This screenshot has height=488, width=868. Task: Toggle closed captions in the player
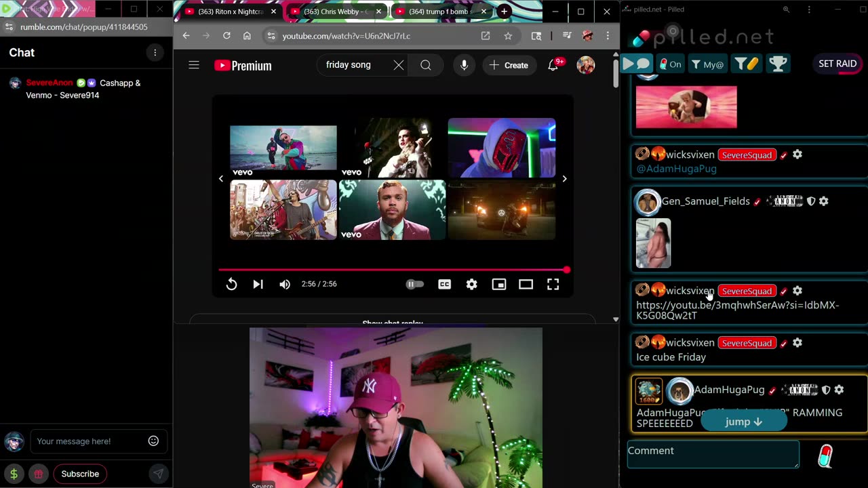[x=444, y=284]
